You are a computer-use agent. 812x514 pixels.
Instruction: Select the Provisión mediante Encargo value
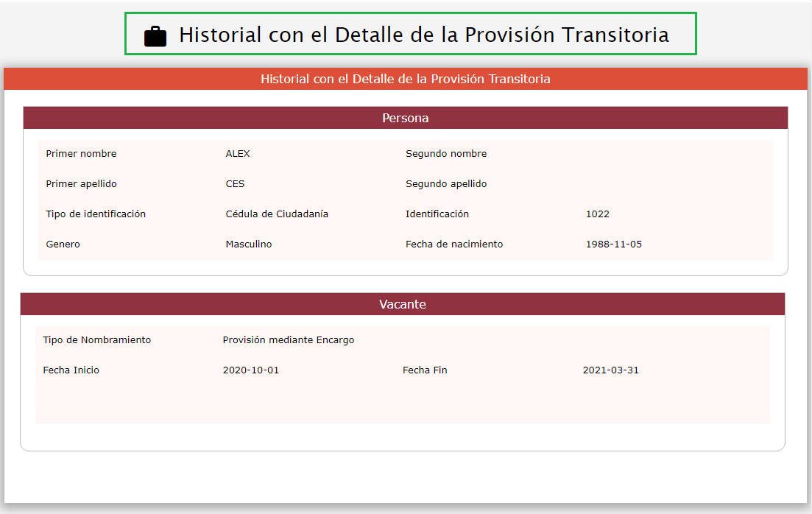[288, 340]
